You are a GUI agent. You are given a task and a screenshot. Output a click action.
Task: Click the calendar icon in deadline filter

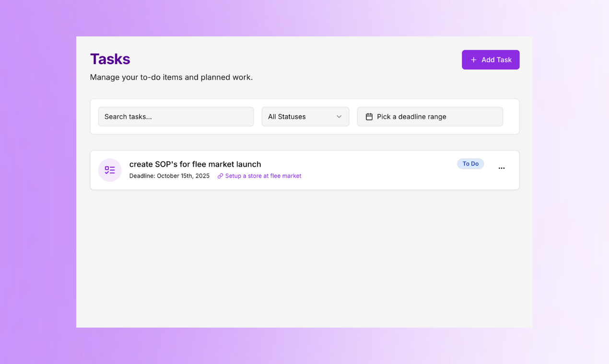pyautogui.click(x=369, y=117)
